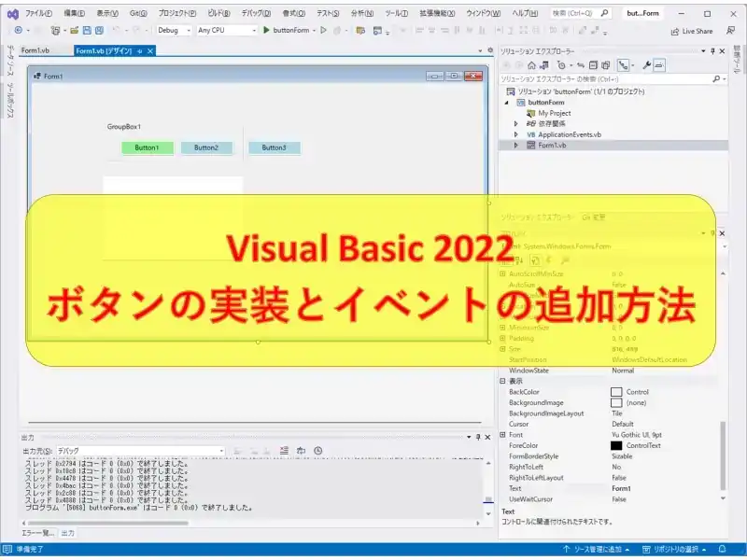
Task: Click the Visual Studio logo icon
Action: (13, 14)
